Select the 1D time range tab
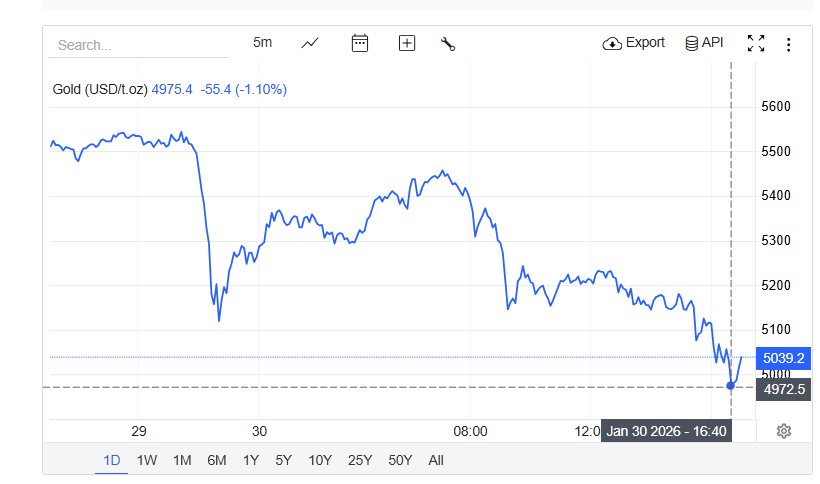Image resolution: width=820 pixels, height=484 pixels. click(112, 460)
